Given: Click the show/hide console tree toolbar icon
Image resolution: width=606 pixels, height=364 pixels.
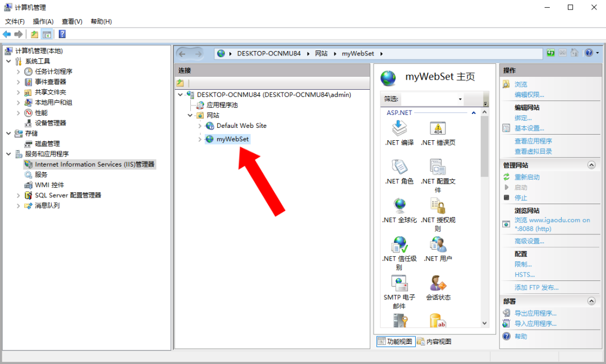Looking at the screenshot, I should coord(47,34).
